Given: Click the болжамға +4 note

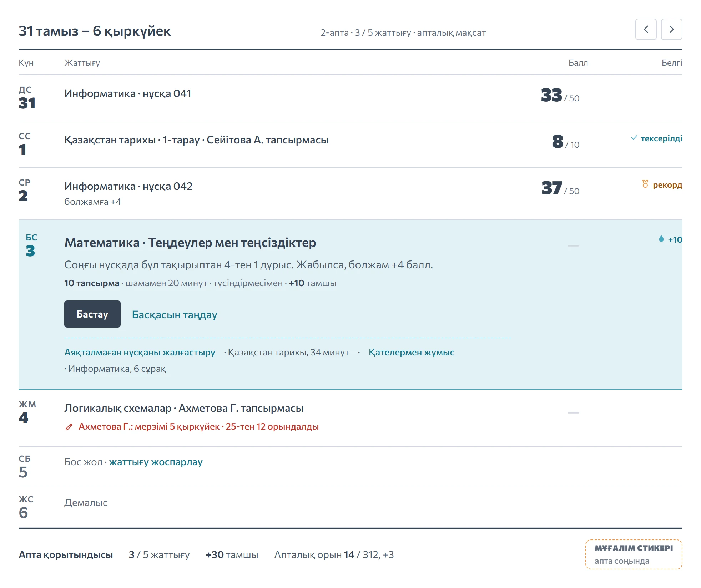Looking at the screenshot, I should coord(93,202).
